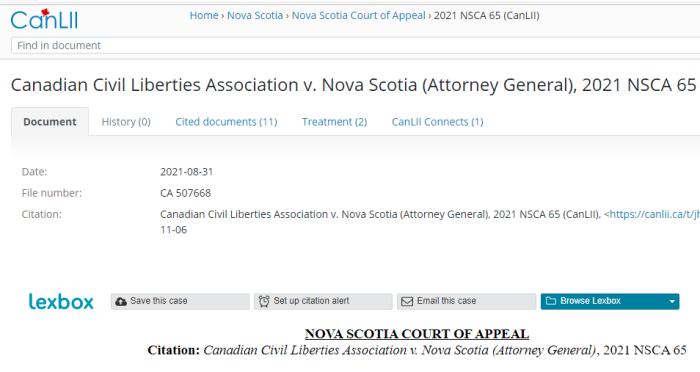Switch to the Treatment (2) tab
This screenshot has width=700, height=372.
334,122
